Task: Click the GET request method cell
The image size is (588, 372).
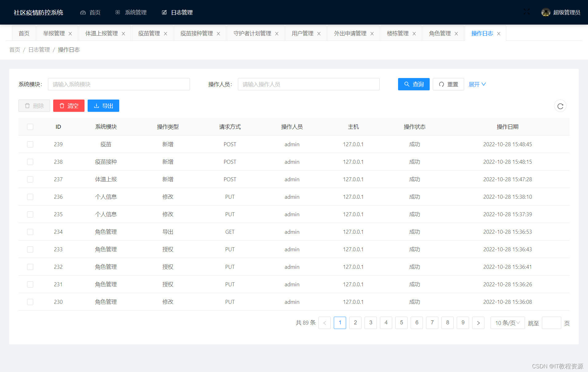Action: click(x=230, y=232)
